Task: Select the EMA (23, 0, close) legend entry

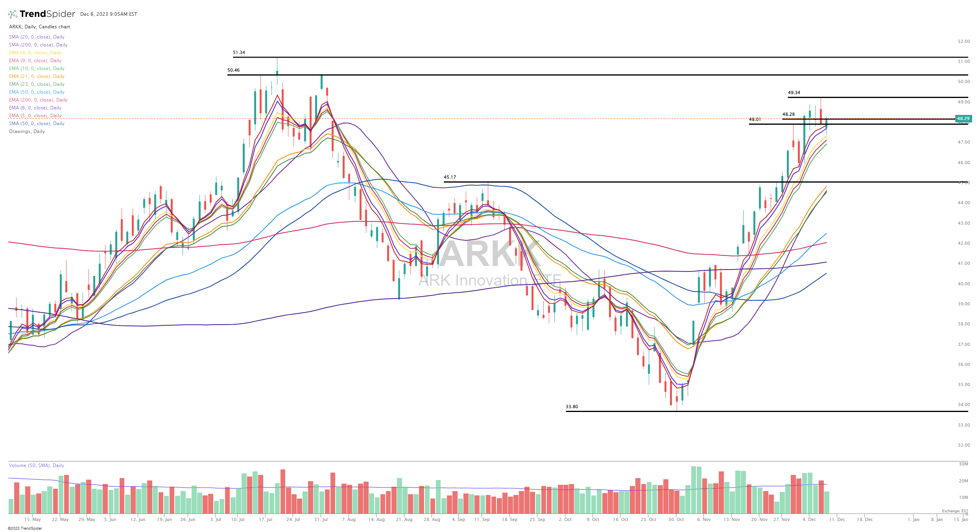Action: pyautogui.click(x=37, y=84)
